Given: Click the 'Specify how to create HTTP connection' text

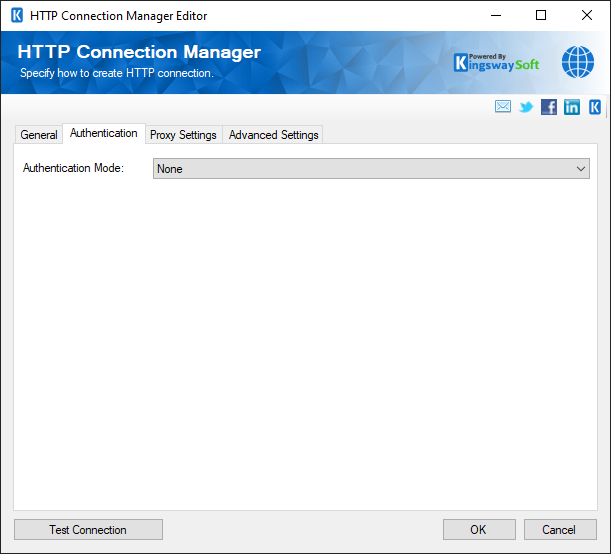Looking at the screenshot, I should (117, 73).
